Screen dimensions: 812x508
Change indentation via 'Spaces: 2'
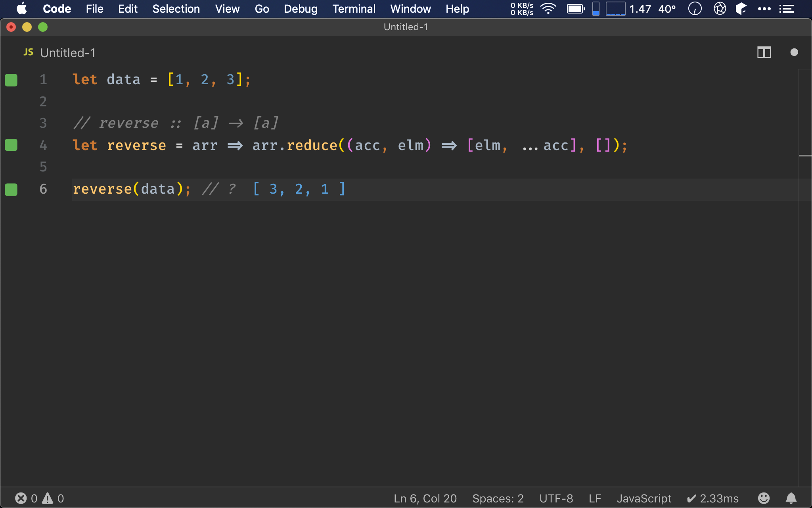(x=498, y=498)
